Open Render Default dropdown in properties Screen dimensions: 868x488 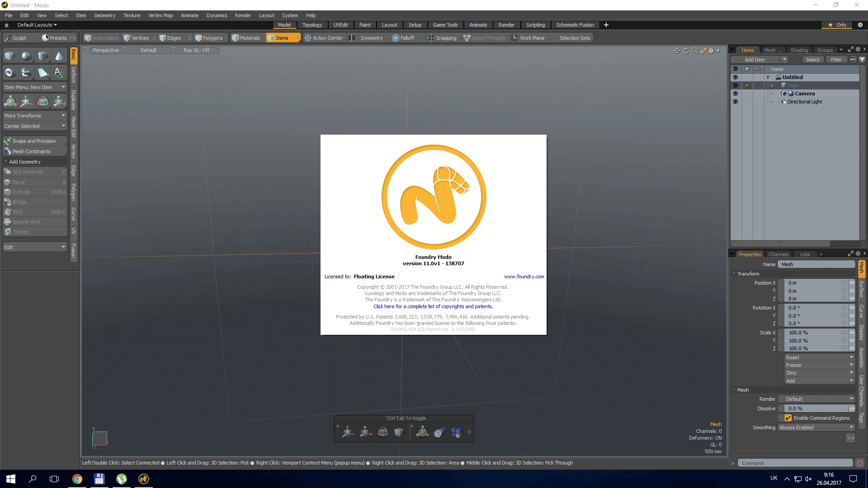(820, 399)
